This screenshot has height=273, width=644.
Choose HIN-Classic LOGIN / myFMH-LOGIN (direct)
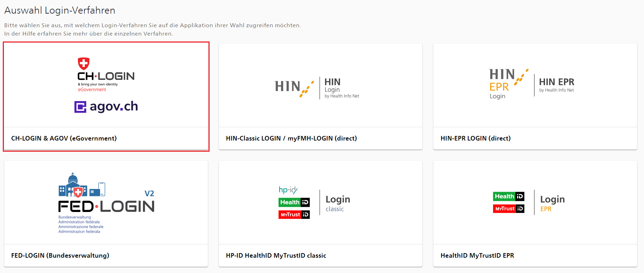click(291, 138)
